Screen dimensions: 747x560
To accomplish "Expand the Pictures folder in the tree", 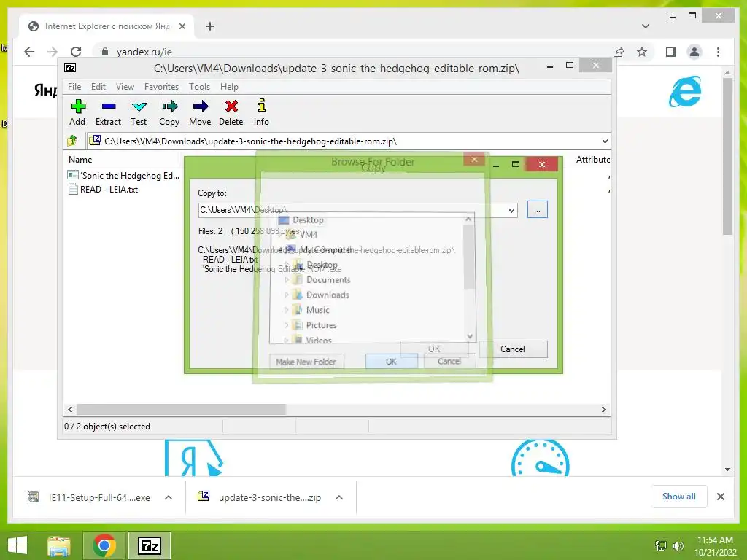I will click(x=286, y=325).
